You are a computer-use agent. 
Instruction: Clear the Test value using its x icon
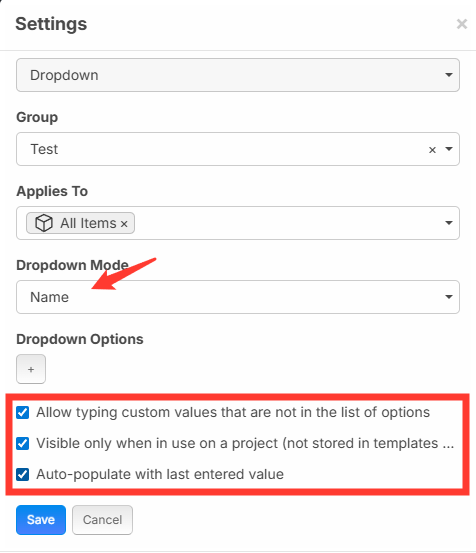pyautogui.click(x=432, y=150)
